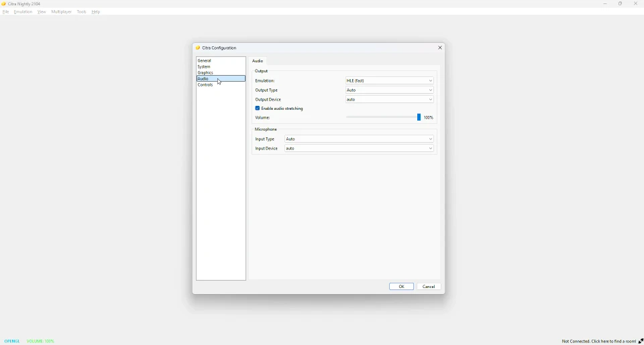Open the View menu

click(x=42, y=12)
